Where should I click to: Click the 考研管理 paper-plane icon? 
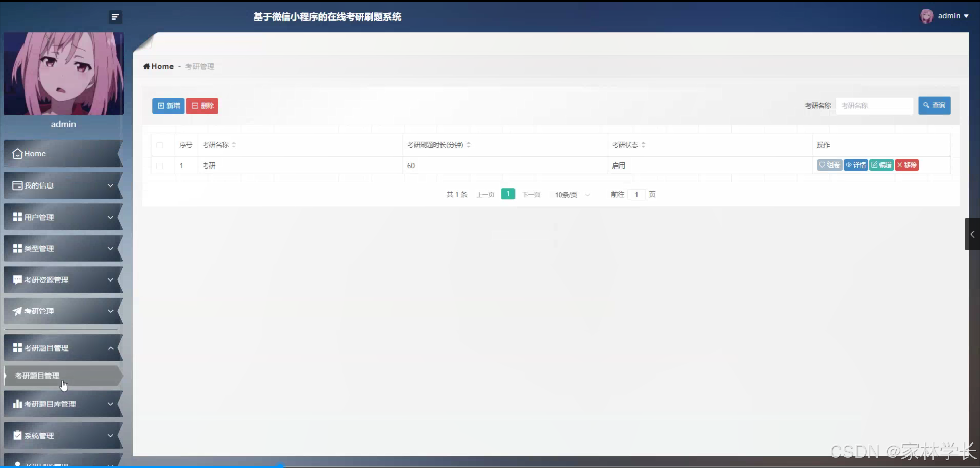(17, 311)
